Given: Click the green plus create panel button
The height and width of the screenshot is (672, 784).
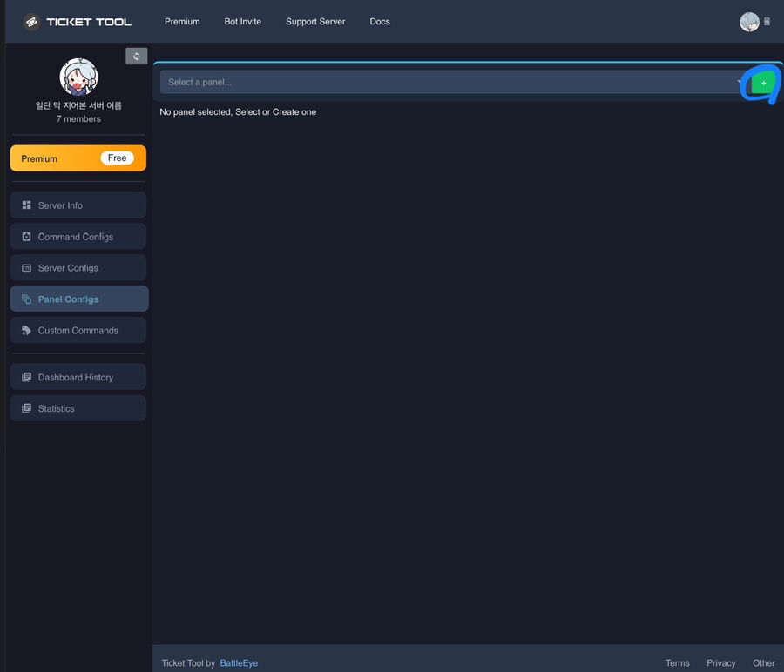Looking at the screenshot, I should pos(763,83).
